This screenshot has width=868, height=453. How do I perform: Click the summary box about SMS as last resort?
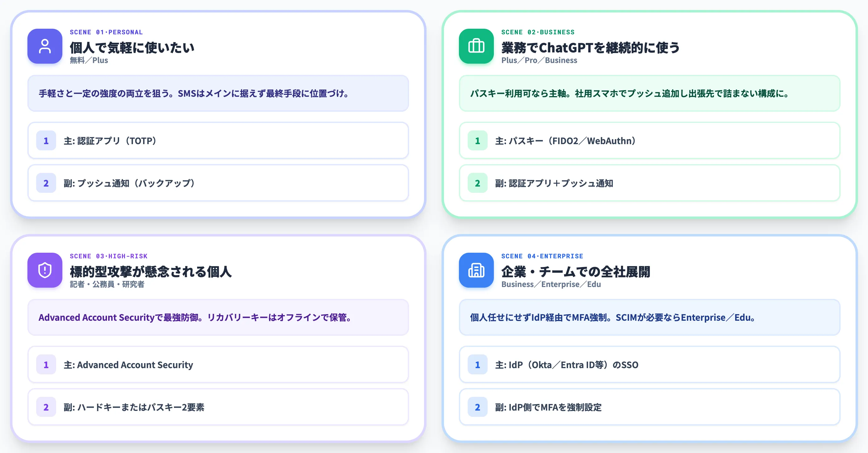(x=218, y=93)
